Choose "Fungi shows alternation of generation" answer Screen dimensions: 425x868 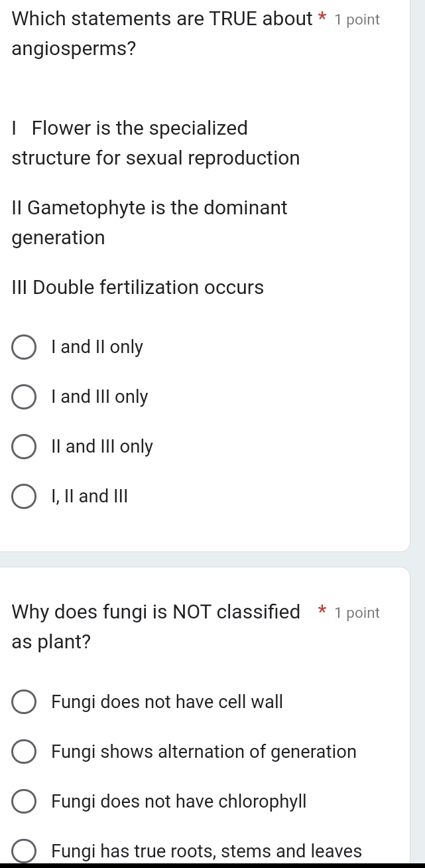click(x=24, y=751)
